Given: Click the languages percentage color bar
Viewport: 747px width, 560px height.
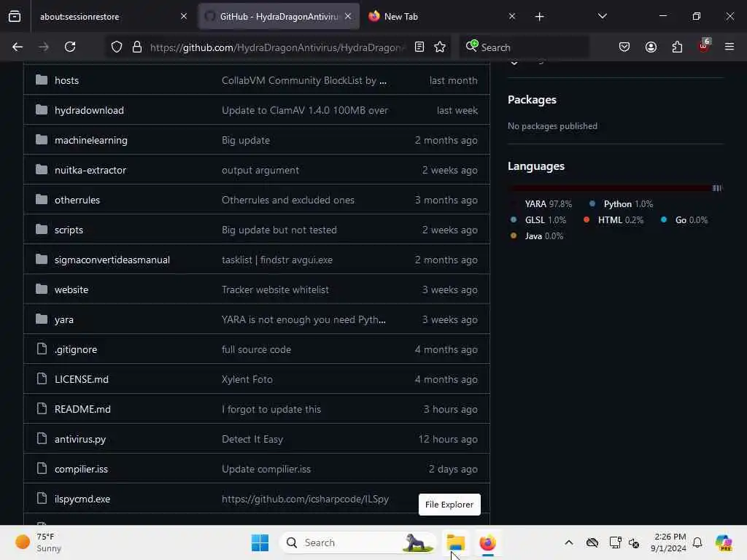Looking at the screenshot, I should pos(616,188).
